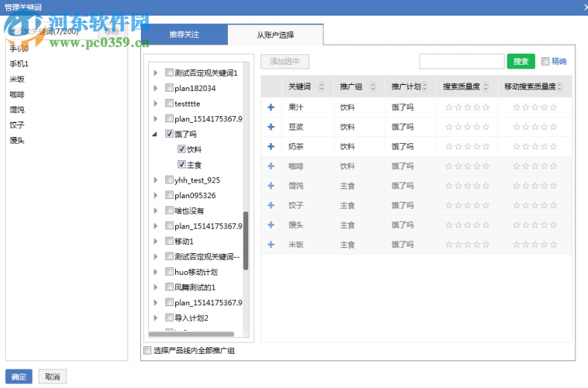The height and width of the screenshot is (388, 588).
Task: Click the 添加选中 button
Action: coord(285,62)
